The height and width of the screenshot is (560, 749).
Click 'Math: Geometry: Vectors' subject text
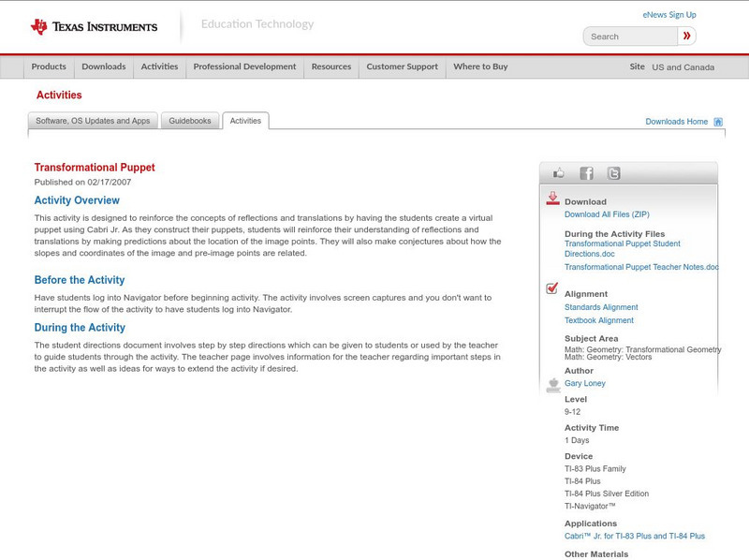(608, 357)
